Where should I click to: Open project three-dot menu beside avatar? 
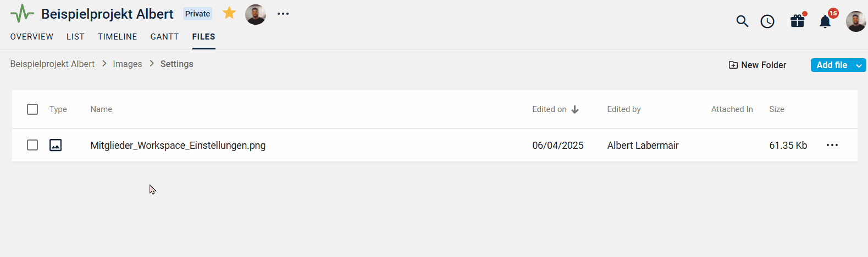pyautogui.click(x=283, y=14)
